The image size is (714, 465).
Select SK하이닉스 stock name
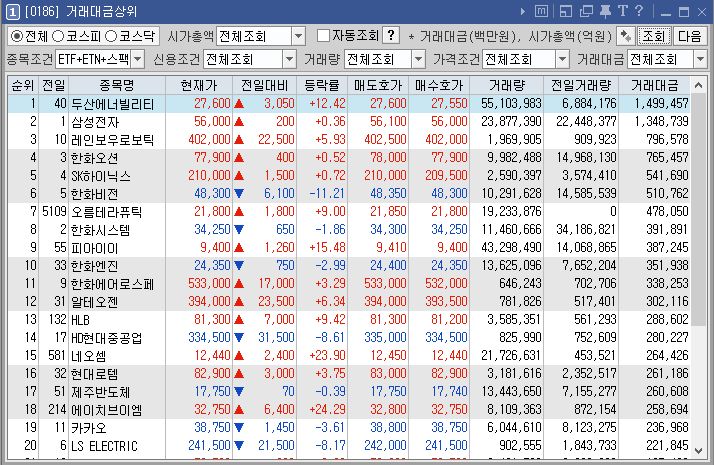coord(101,176)
